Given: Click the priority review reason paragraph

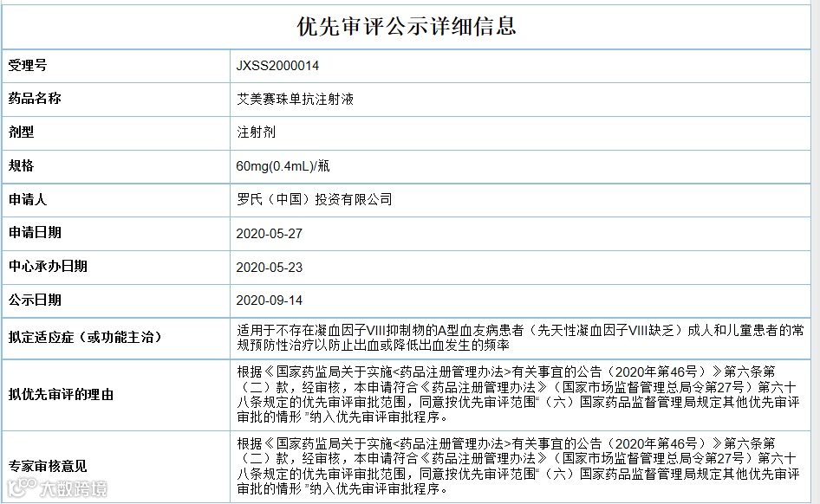Looking at the screenshot, I should click(517, 394).
